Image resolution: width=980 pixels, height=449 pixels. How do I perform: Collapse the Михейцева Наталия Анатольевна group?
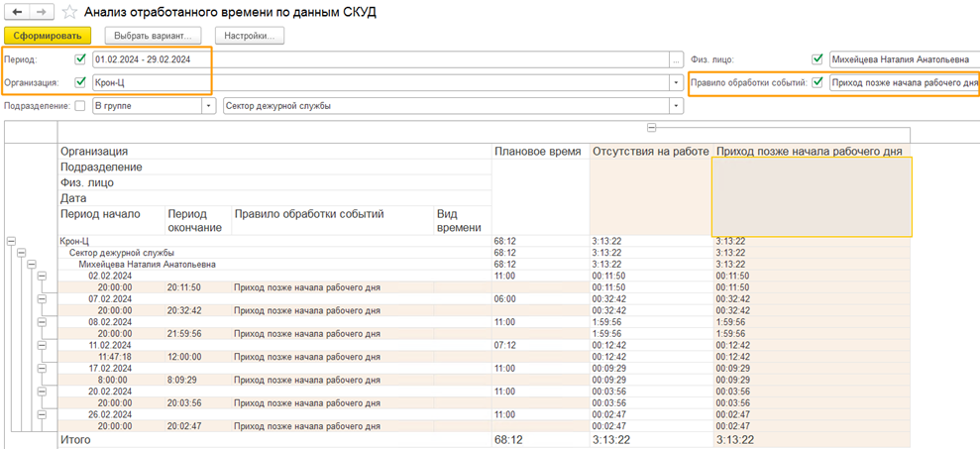pos(32,265)
